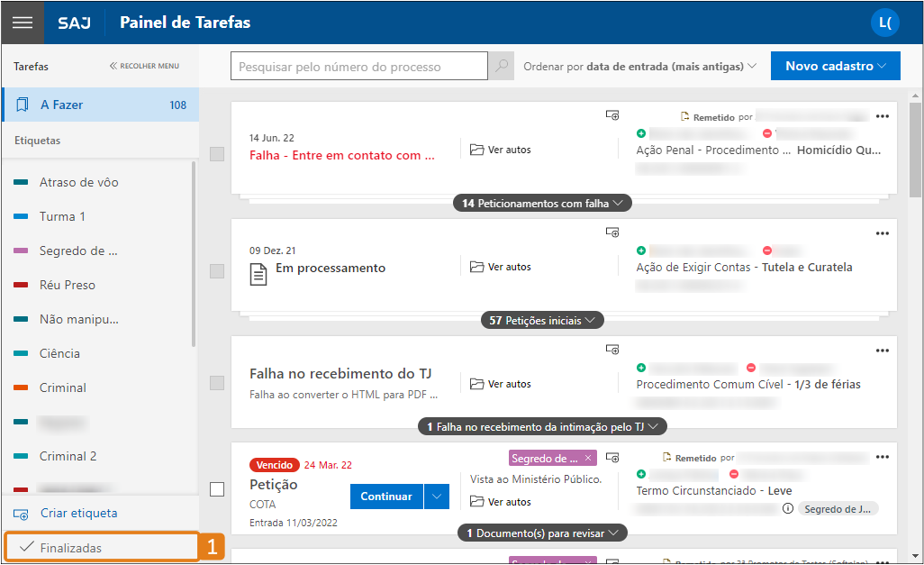Screen dimensions: 924x565
Task: Click the Continuar button on the Petição card
Action: pyautogui.click(x=385, y=496)
